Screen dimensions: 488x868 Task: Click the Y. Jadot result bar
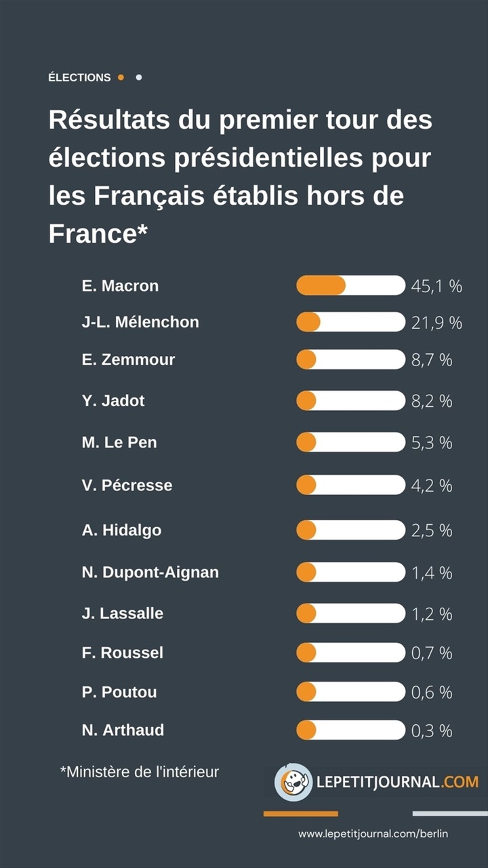tap(350, 401)
